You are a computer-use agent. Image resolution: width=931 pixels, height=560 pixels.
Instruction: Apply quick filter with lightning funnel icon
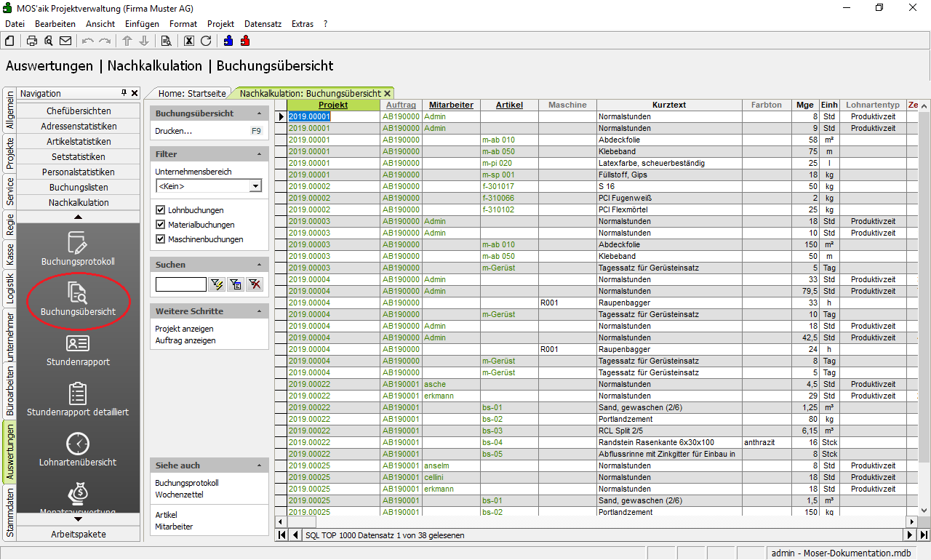coord(217,284)
